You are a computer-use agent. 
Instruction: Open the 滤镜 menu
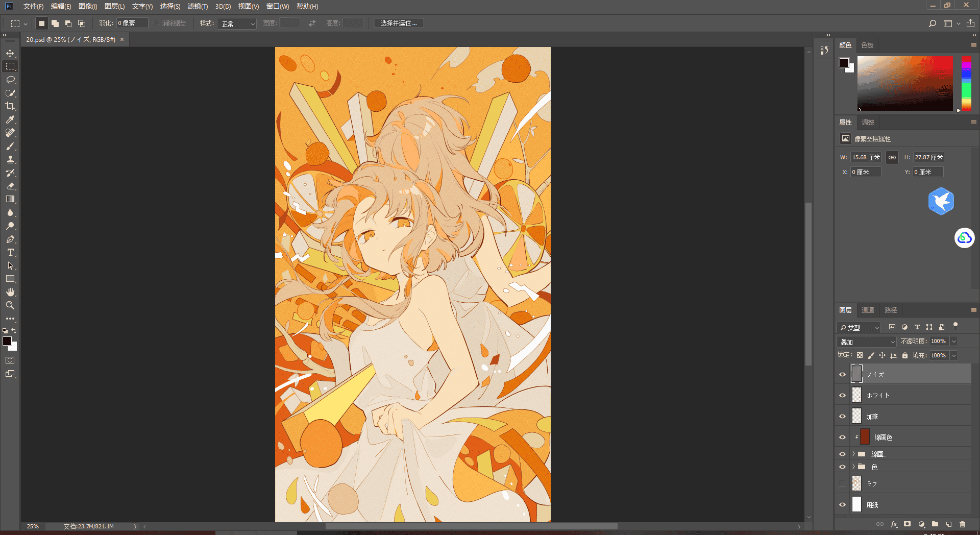(x=198, y=6)
